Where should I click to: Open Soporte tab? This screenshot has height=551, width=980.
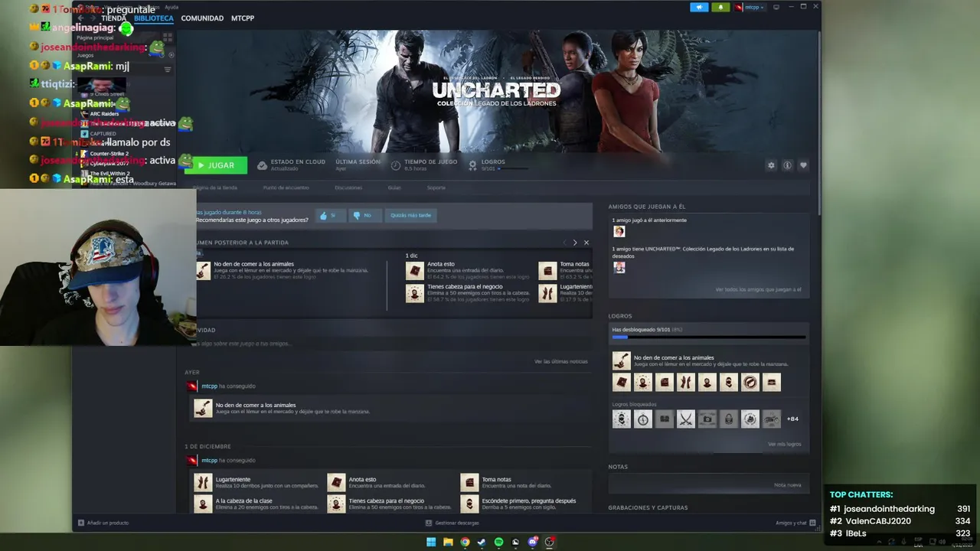pos(436,187)
